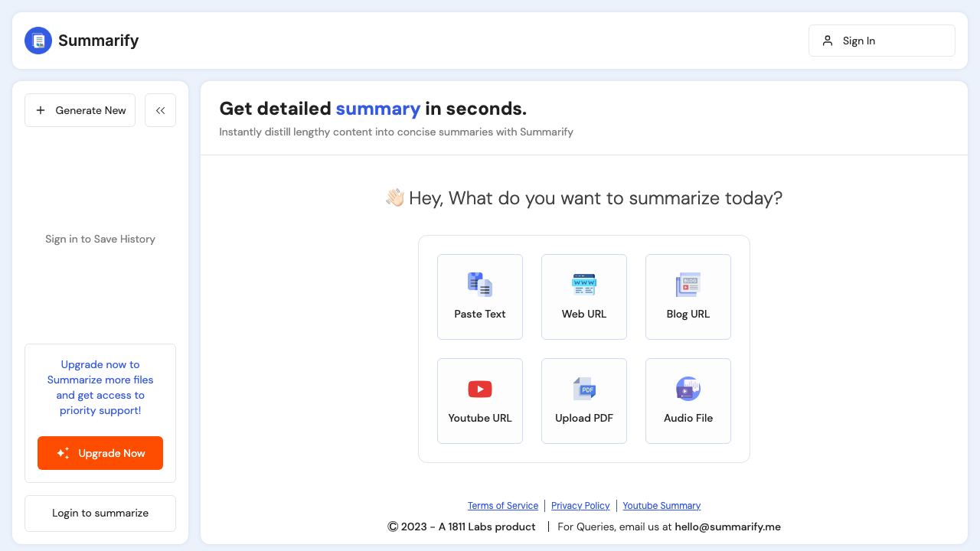Select the Blog URL option
The width and height of the screenshot is (980, 551).
click(x=688, y=297)
